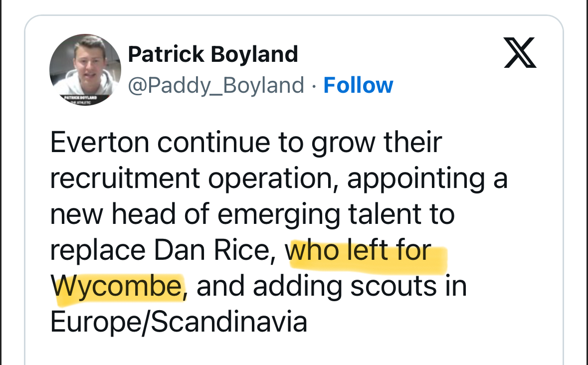The height and width of the screenshot is (365, 588).
Task: Click the highlighted word "Wycombe"
Action: [x=116, y=286]
